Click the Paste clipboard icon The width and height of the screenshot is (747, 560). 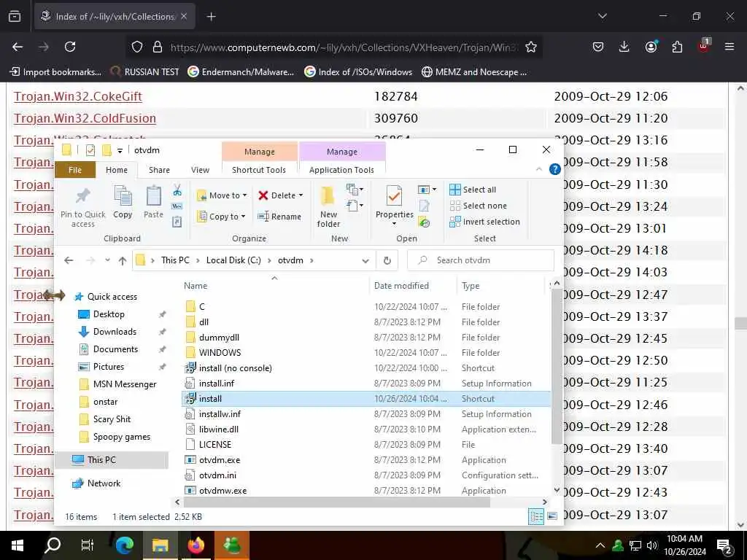click(153, 202)
